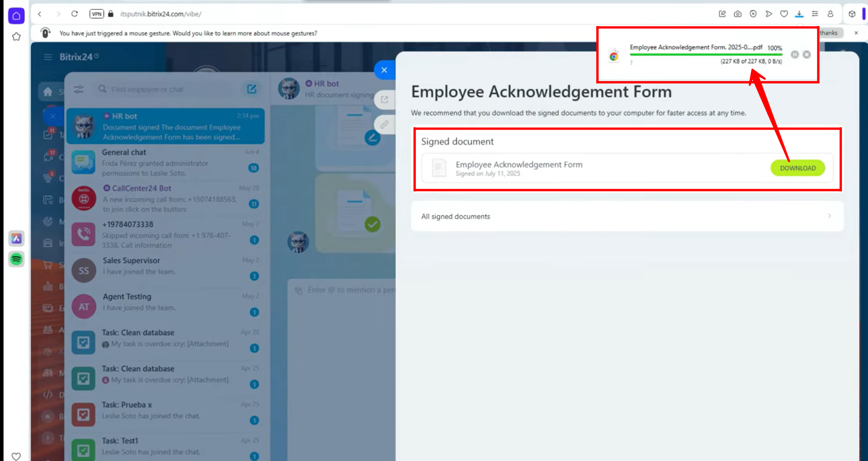Open the Agent Testing chat
The image size is (868, 461).
(x=165, y=307)
